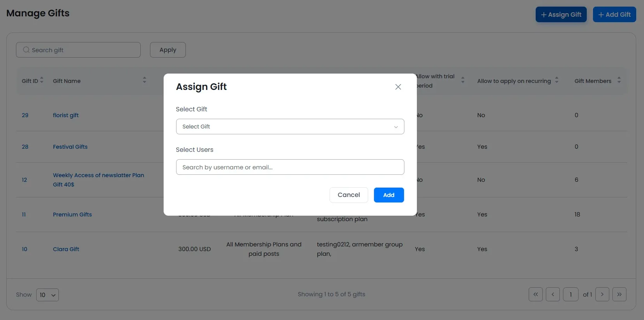The width and height of the screenshot is (644, 320).
Task: Click the Apply filter button
Action: (x=168, y=50)
